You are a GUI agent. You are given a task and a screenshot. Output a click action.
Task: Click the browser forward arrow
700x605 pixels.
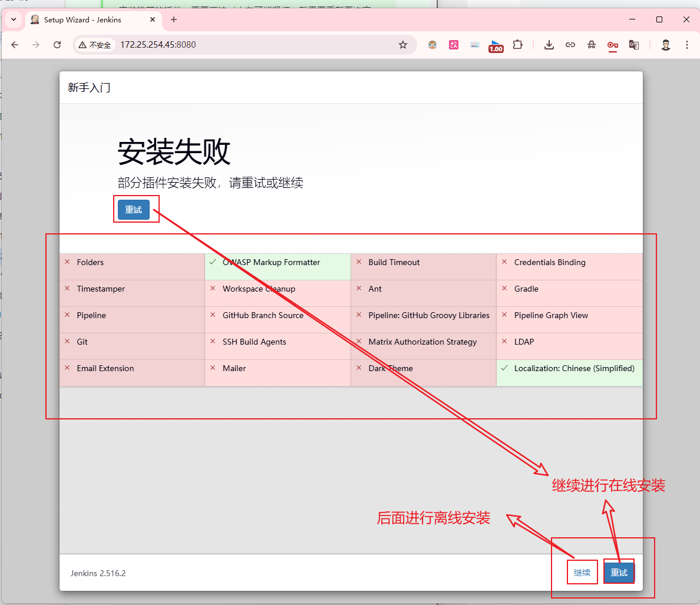(x=36, y=45)
